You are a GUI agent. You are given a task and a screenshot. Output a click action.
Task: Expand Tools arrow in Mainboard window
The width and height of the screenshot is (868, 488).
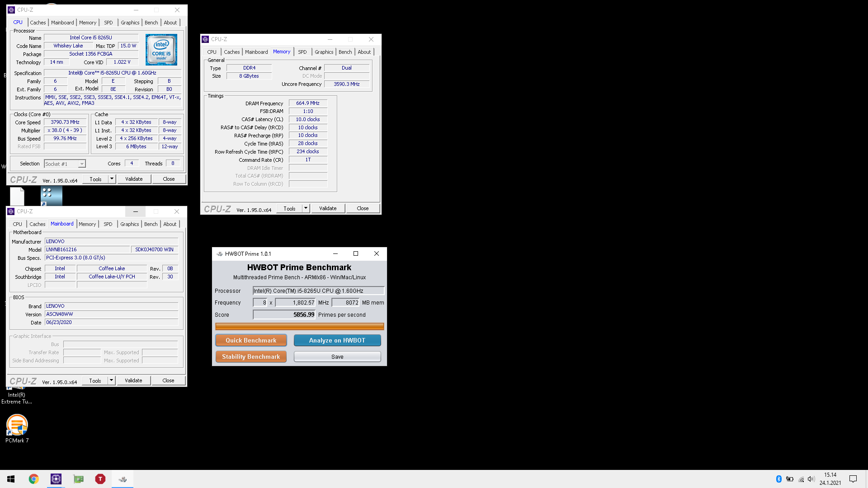111,380
